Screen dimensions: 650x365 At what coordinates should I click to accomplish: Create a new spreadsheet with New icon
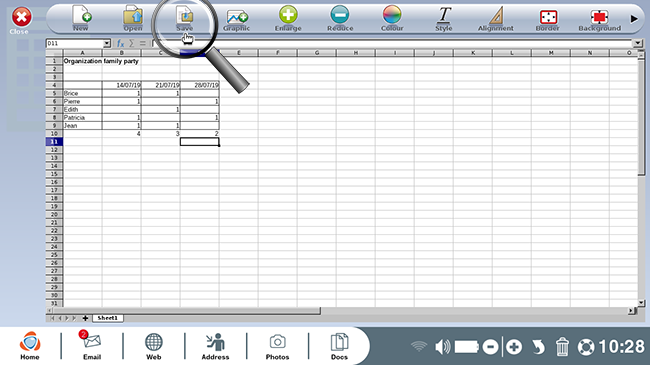point(81,18)
